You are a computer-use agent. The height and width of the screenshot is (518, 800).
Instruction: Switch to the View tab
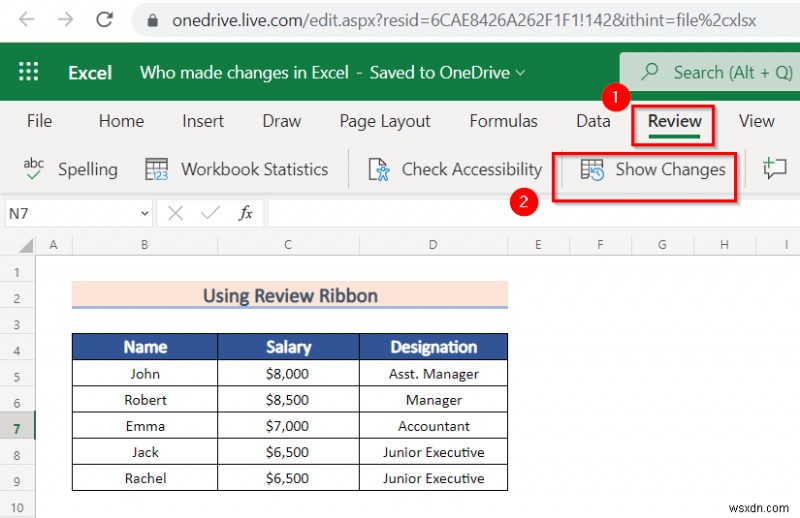(757, 121)
